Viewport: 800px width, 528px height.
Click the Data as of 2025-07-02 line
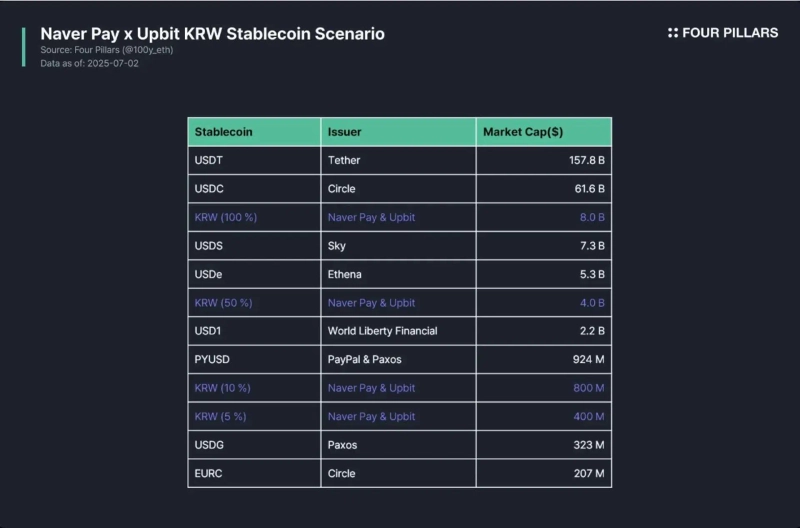click(89, 63)
